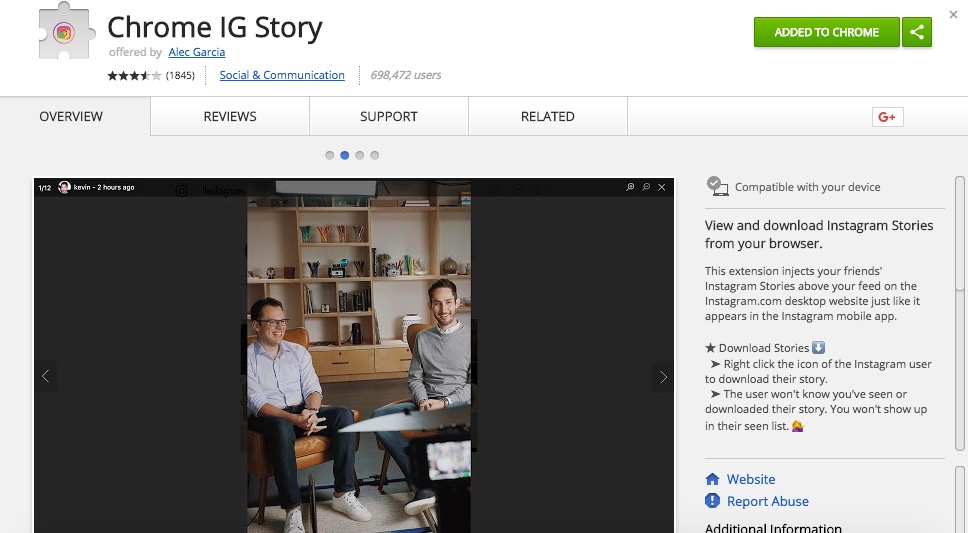This screenshot has width=968, height=533.
Task: Click the Chrome IG Story title
Action: tap(215, 27)
